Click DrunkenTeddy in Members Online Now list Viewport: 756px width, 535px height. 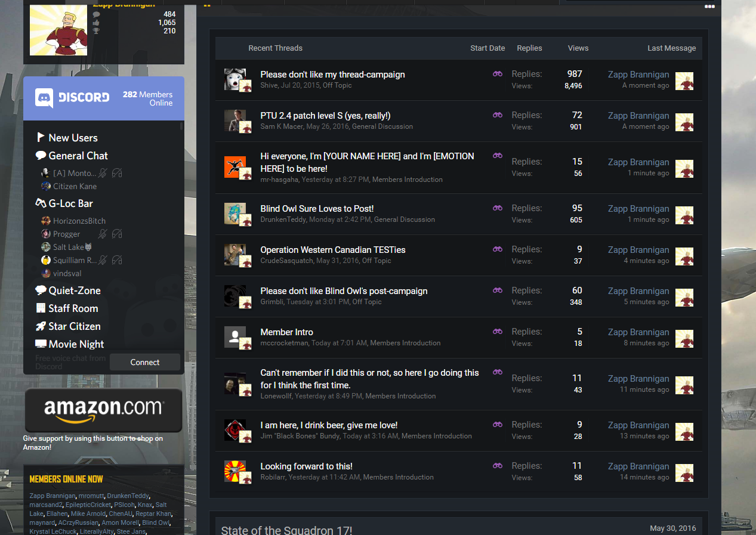click(128, 496)
